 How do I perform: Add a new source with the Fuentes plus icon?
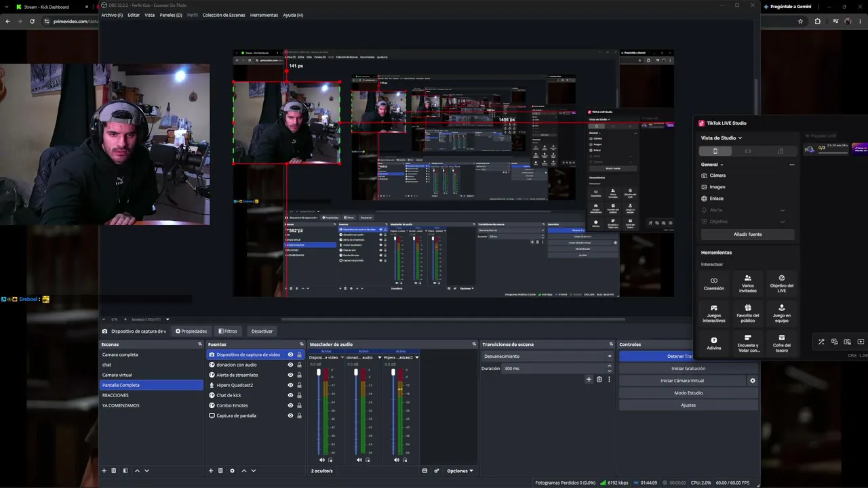click(210, 470)
